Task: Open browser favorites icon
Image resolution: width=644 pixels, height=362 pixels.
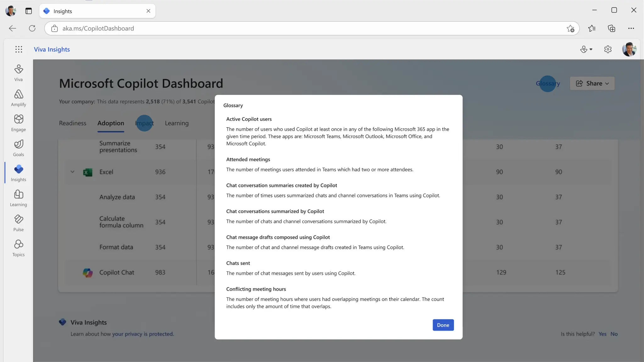Action: 591,28
